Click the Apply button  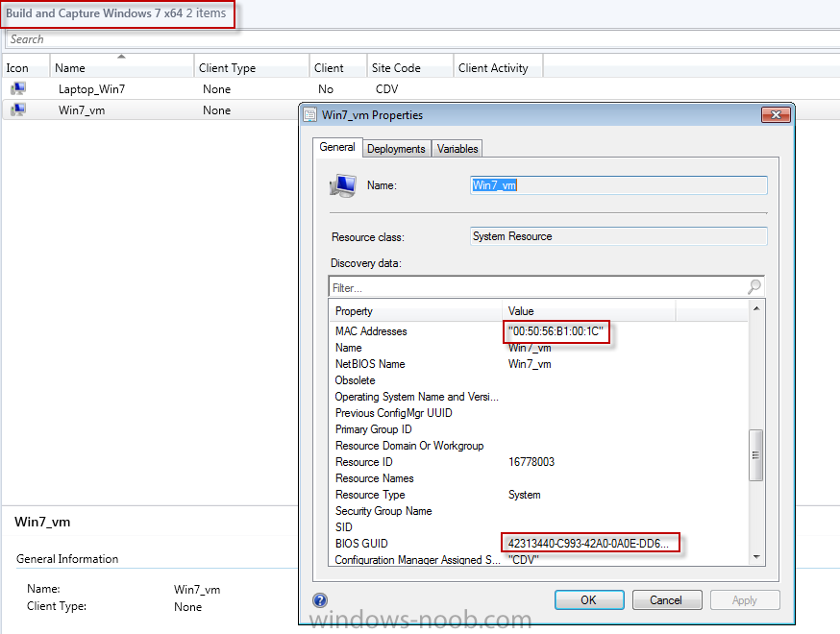(745, 600)
